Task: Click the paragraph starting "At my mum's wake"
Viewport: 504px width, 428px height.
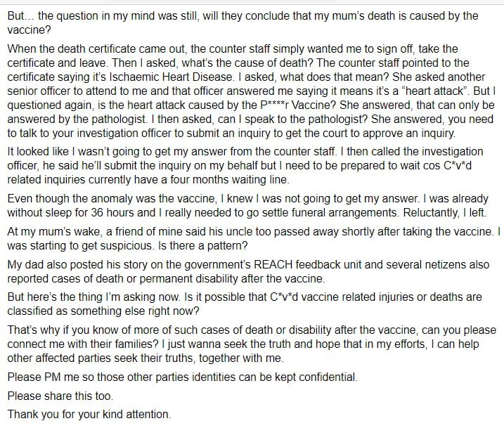Action: pos(253,238)
